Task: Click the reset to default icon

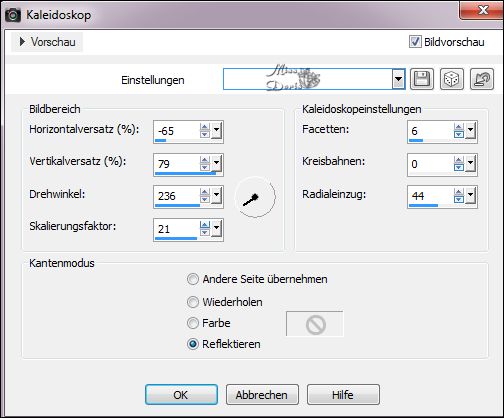Action: click(x=482, y=79)
